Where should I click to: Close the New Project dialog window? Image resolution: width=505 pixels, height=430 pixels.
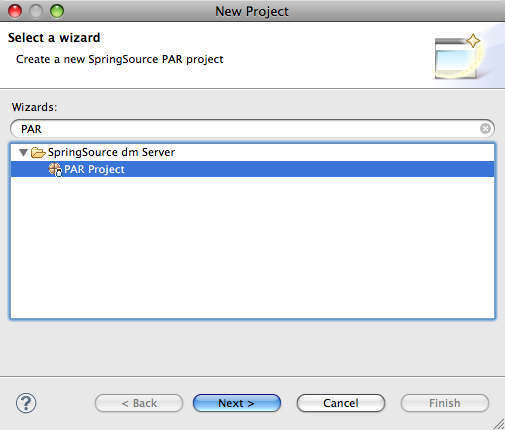(15, 11)
